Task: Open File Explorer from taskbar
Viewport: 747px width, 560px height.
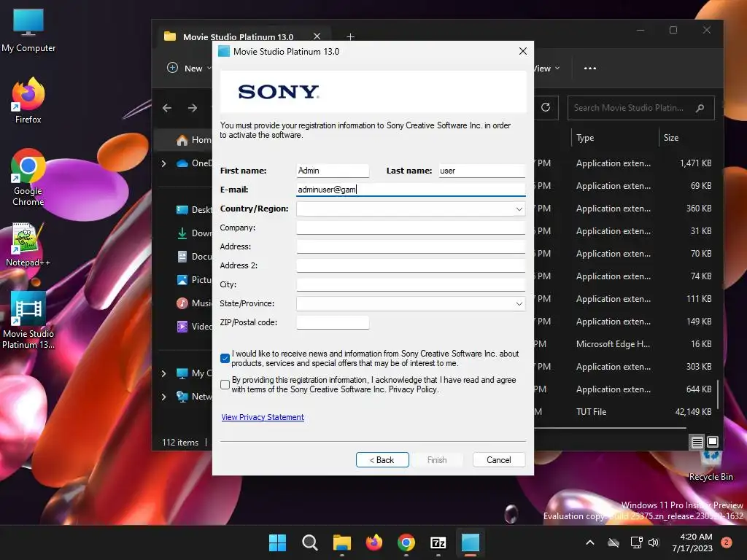Action: pos(342,542)
